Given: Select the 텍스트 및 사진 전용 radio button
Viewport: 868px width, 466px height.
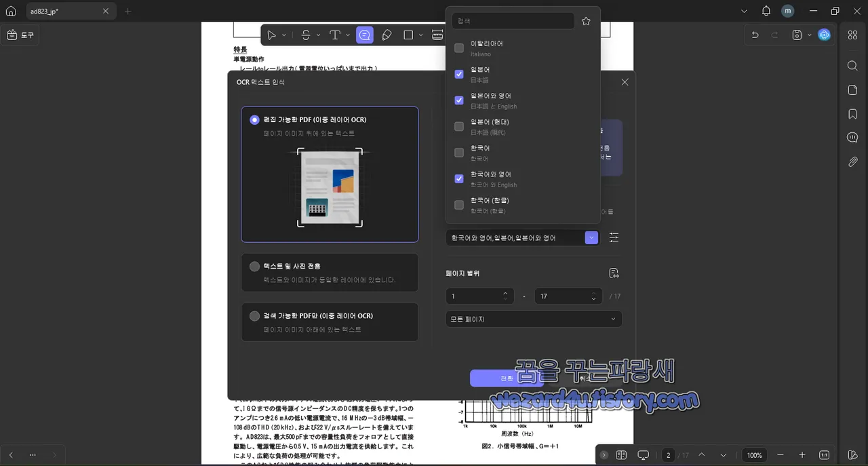Looking at the screenshot, I should click(x=254, y=266).
